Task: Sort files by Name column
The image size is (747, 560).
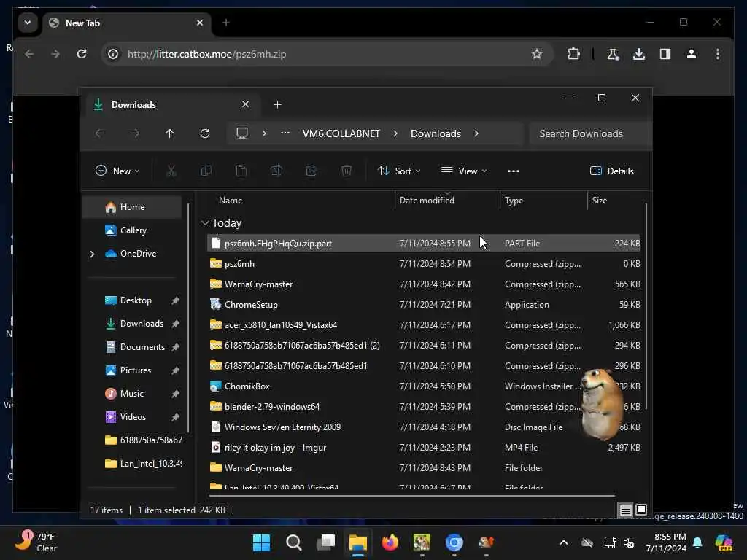Action: (230, 201)
